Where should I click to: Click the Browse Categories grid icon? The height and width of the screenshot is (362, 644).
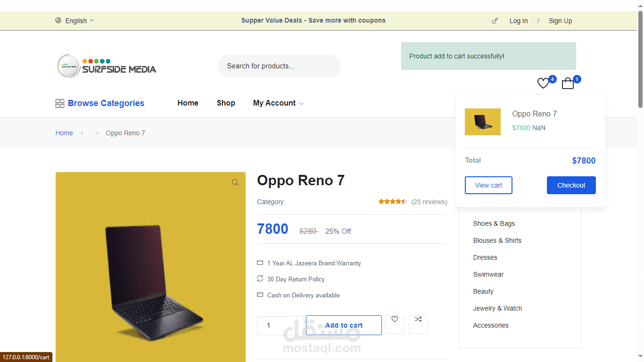60,104
